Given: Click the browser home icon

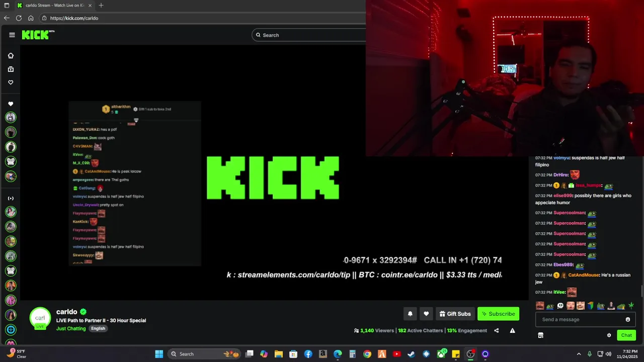Looking at the screenshot, I should click(x=31, y=18).
